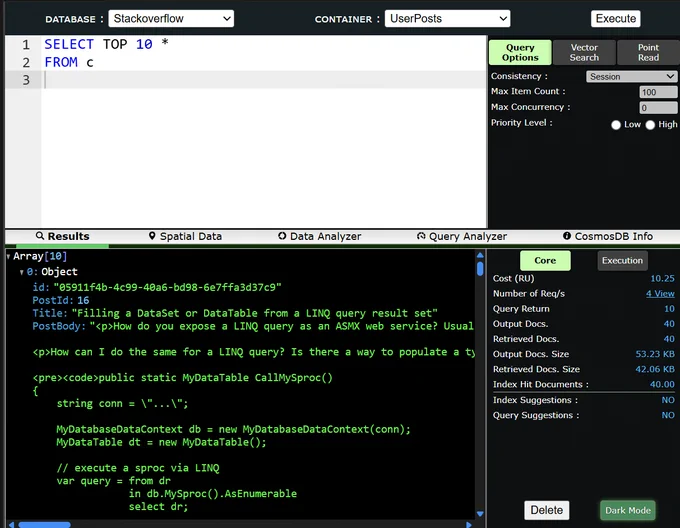The image size is (680, 528).
Task: Click the Max Concurrency input field
Action: coord(658,108)
